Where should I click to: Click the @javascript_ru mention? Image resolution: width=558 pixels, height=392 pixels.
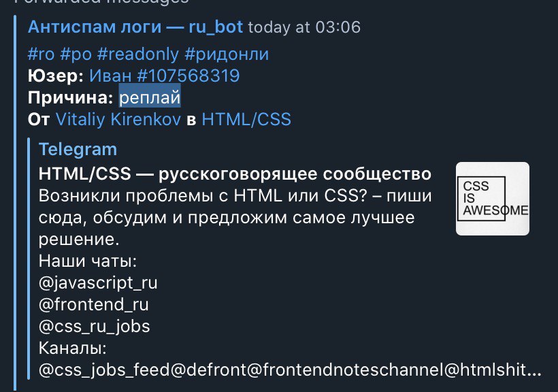tap(98, 283)
